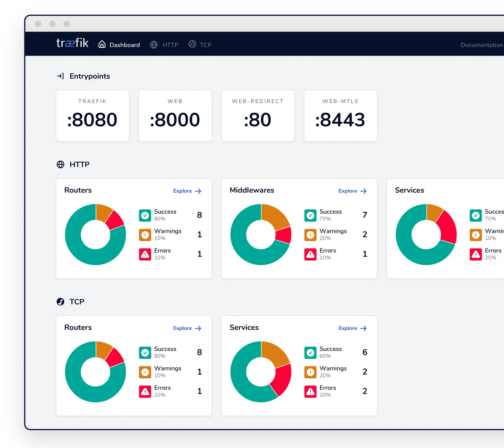Viewport: 504px width, 448px height.
Task: Click the Warnings badge in Middlewares card
Action: [310, 235]
